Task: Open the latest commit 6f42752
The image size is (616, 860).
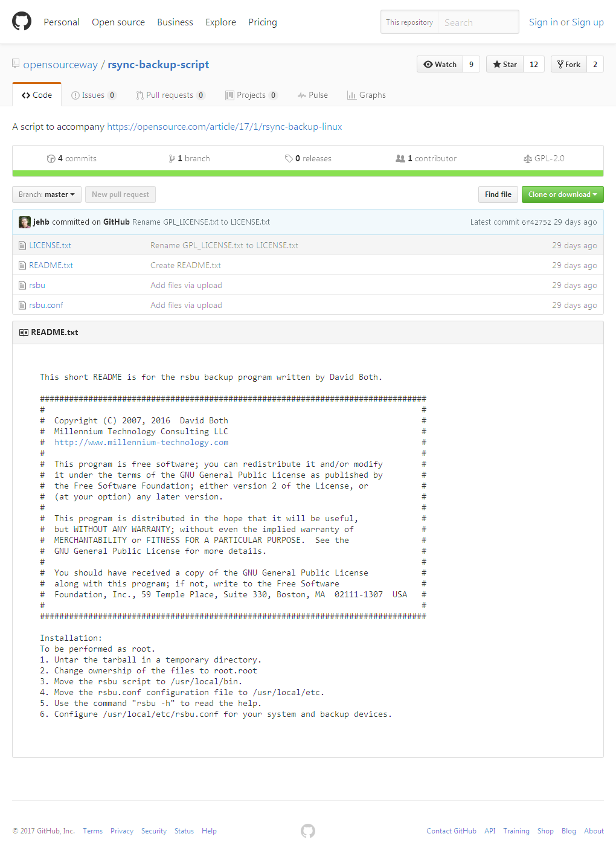Action: pos(536,222)
